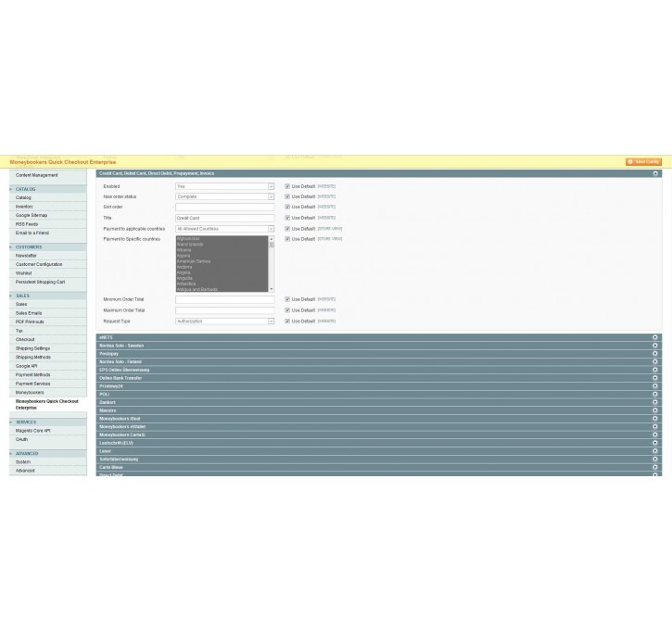Open Moneybookers settings in sidebar
This screenshot has height=630, width=672.
(x=30, y=393)
